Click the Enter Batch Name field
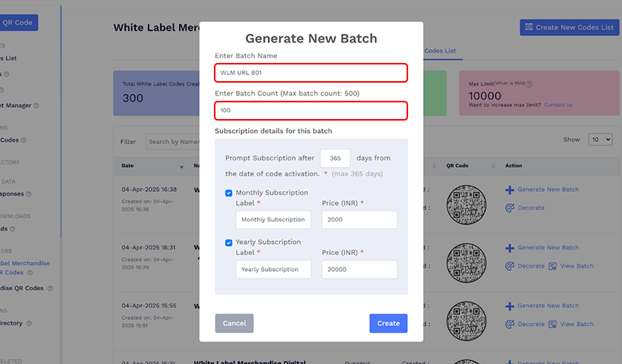 click(x=311, y=73)
